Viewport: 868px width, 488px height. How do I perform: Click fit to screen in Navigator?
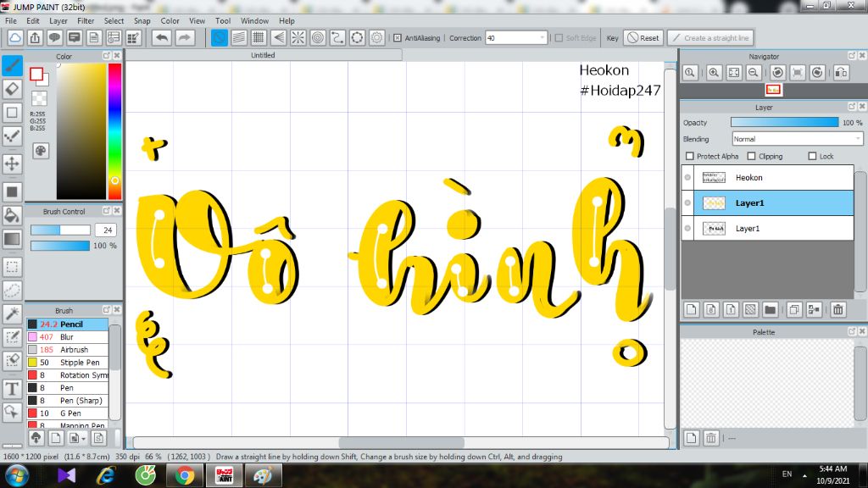pos(734,73)
